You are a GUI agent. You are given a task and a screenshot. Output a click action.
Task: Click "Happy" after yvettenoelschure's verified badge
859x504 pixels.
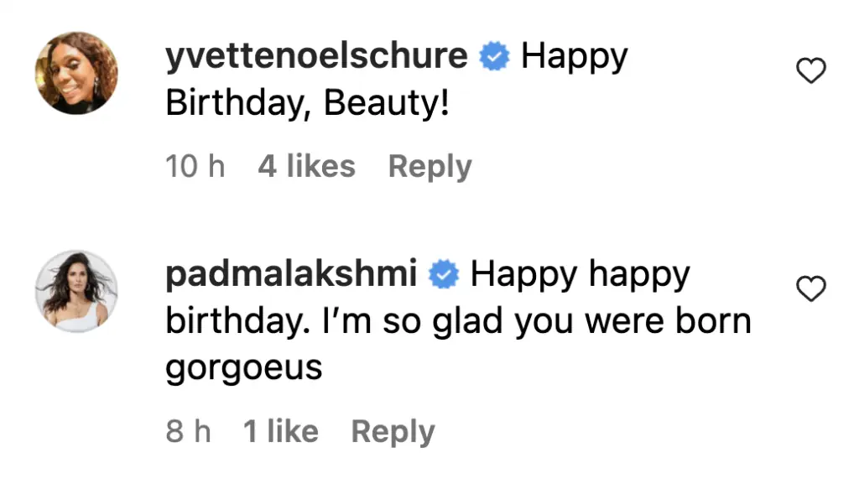574,57
